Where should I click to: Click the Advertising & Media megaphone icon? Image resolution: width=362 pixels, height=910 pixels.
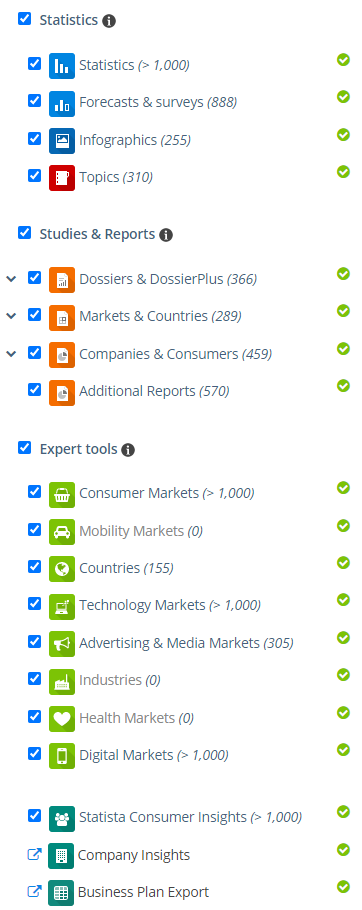pyautogui.click(x=61, y=644)
